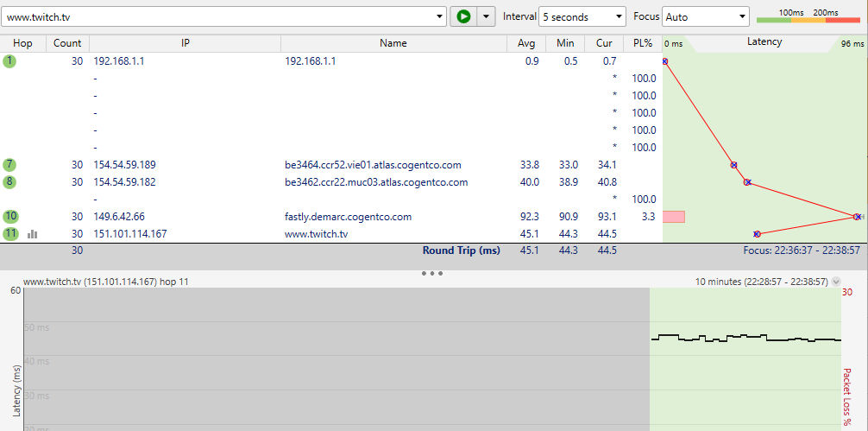Screen dimensions: 868x431
Task: Select IP 151.101.114.167 in hop 11
Action: pyautogui.click(x=130, y=234)
